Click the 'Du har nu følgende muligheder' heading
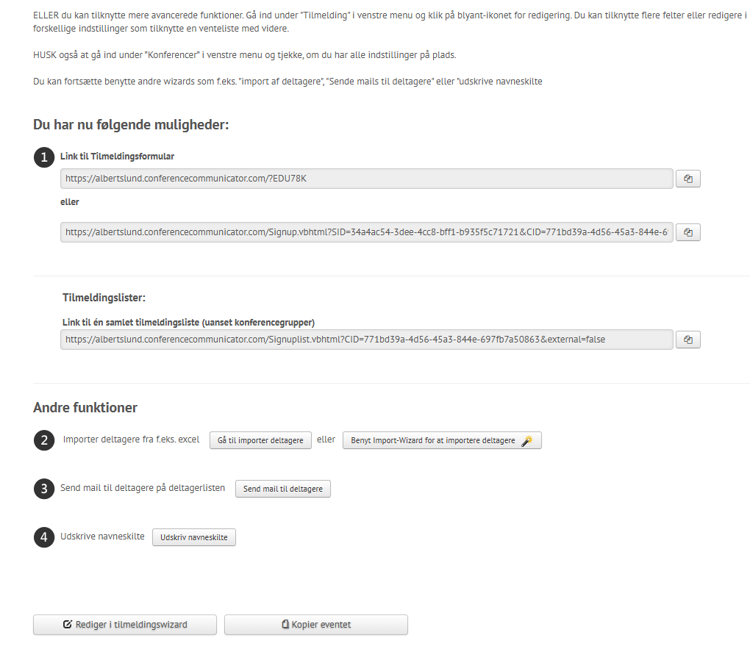Screen dimensions: 750x660 (131, 125)
